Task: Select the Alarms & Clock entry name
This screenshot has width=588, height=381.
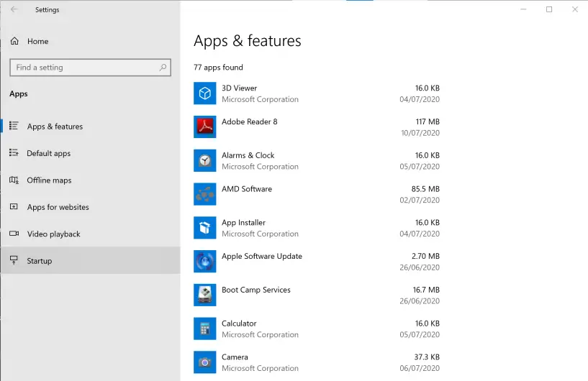Action: (x=248, y=155)
